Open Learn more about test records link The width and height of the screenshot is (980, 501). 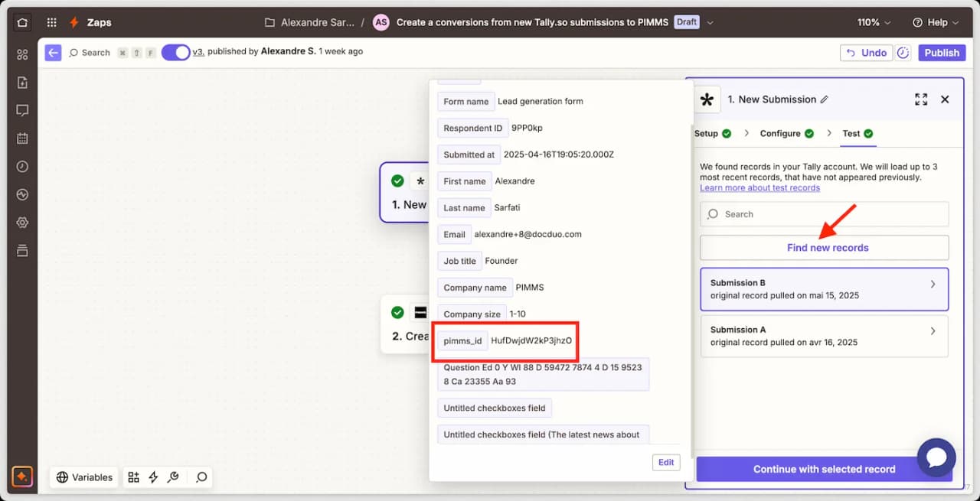pyautogui.click(x=759, y=188)
